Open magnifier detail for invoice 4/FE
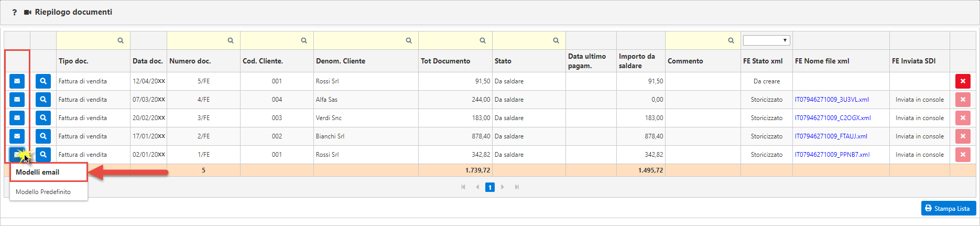Screen dimensions: 980x226 click(43, 100)
